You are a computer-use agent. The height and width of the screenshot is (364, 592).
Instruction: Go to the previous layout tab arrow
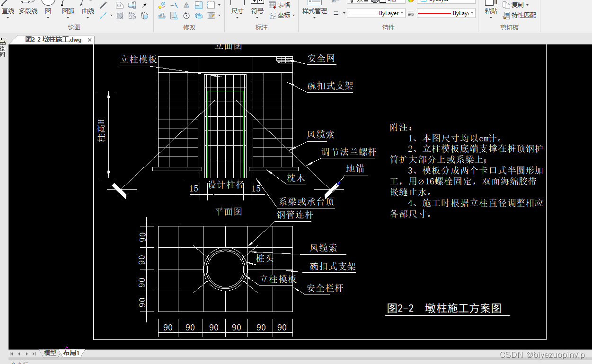pyautogui.click(x=19, y=354)
